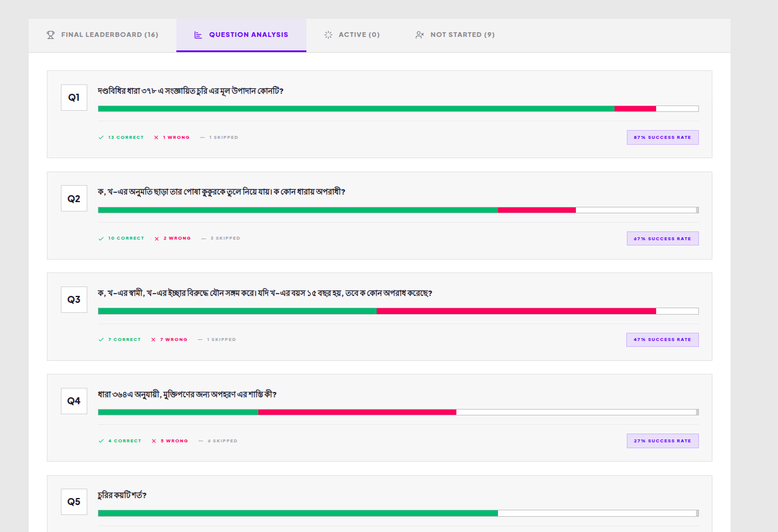Click the dash icon in Q3's skipped stat

coord(200,340)
